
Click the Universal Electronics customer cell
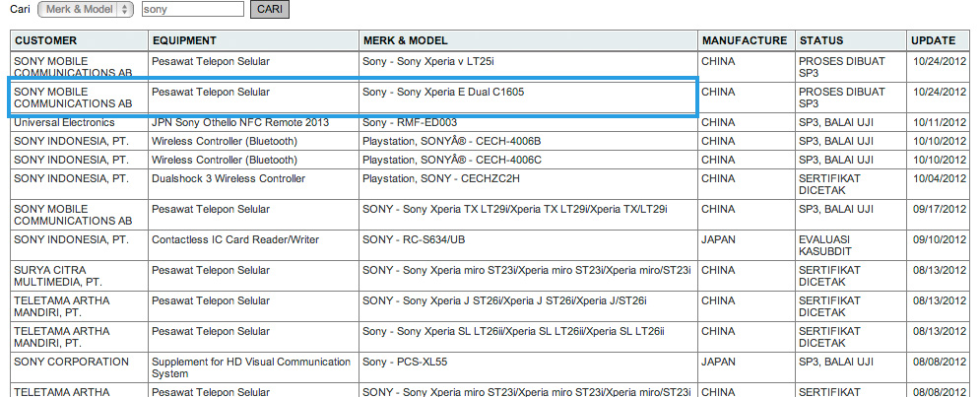(x=80, y=122)
